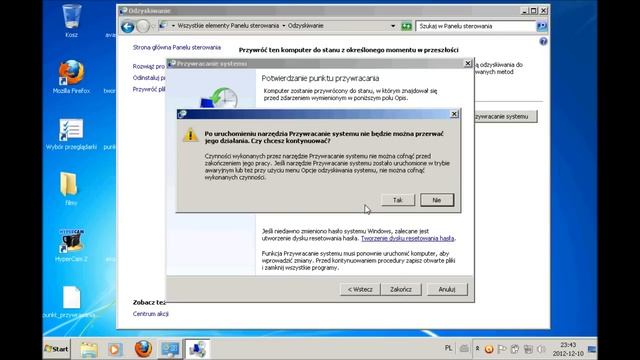640x360 pixels.
Task: Open the Tworzenie dysku resetowania hasła link
Action: click(407, 238)
